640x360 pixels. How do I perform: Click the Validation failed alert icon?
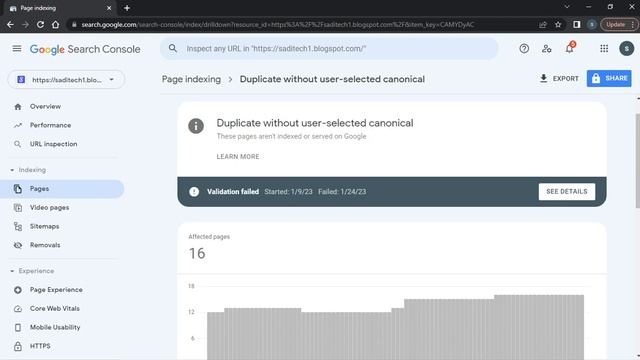pos(194,191)
